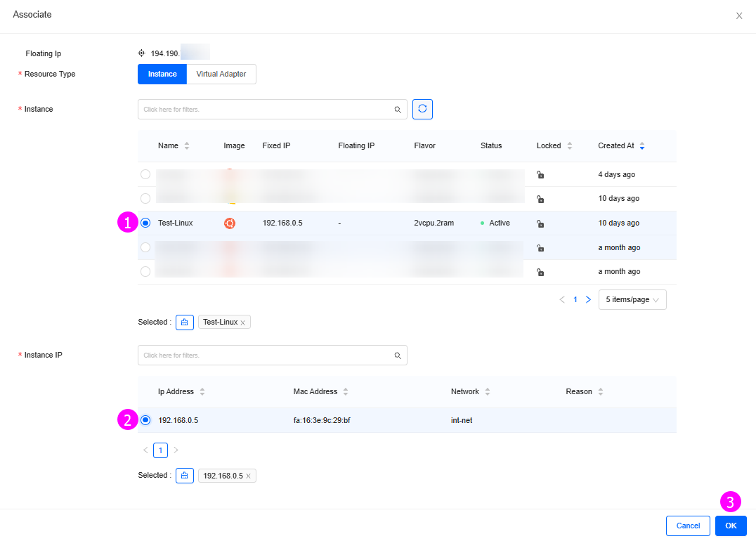Viewport: 756px width, 541px height.
Task: Select the 192.168.0.5 instance IP radio button
Action: coord(145,420)
